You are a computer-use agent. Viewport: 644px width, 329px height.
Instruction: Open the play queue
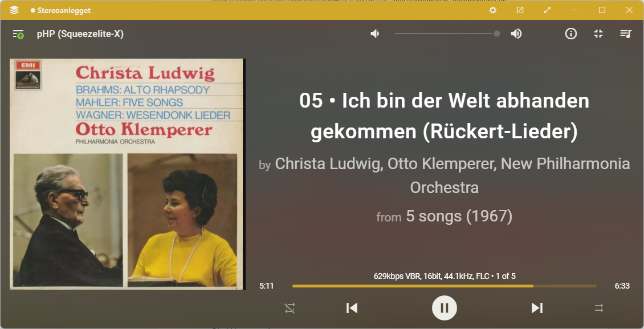[626, 34]
